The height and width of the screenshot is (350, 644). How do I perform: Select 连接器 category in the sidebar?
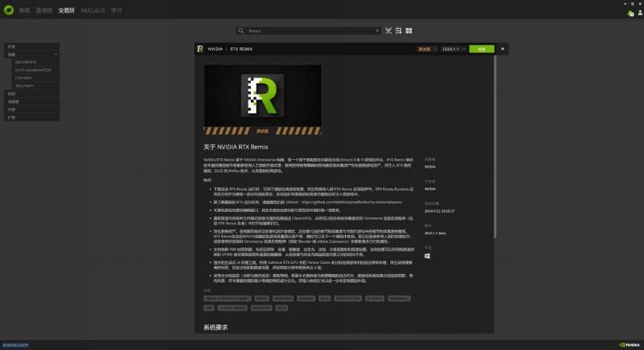[x=32, y=102]
